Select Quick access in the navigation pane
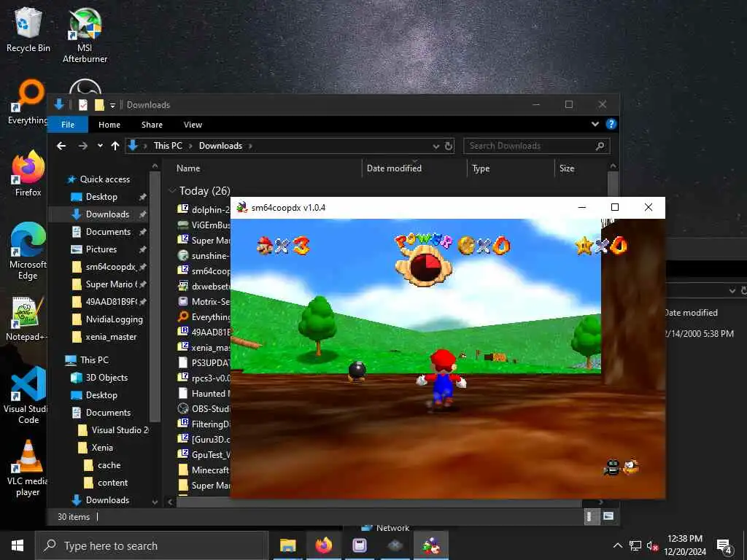This screenshot has width=747, height=560. [x=105, y=179]
